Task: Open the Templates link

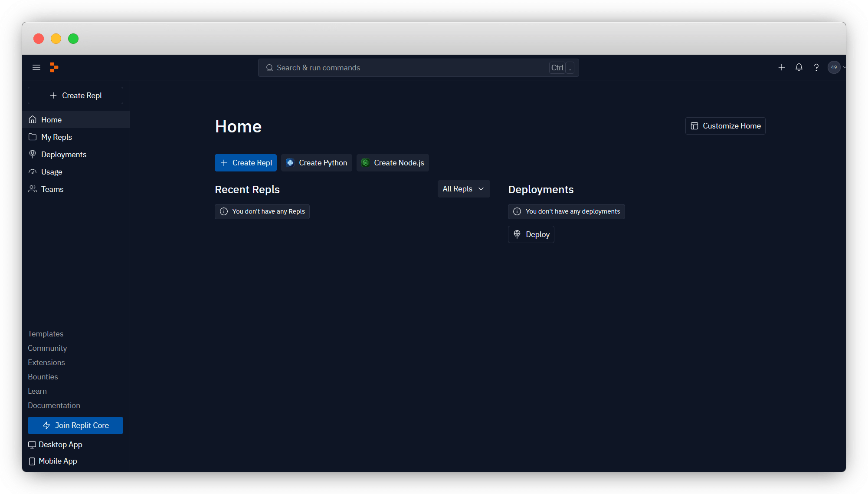Action: click(x=46, y=334)
